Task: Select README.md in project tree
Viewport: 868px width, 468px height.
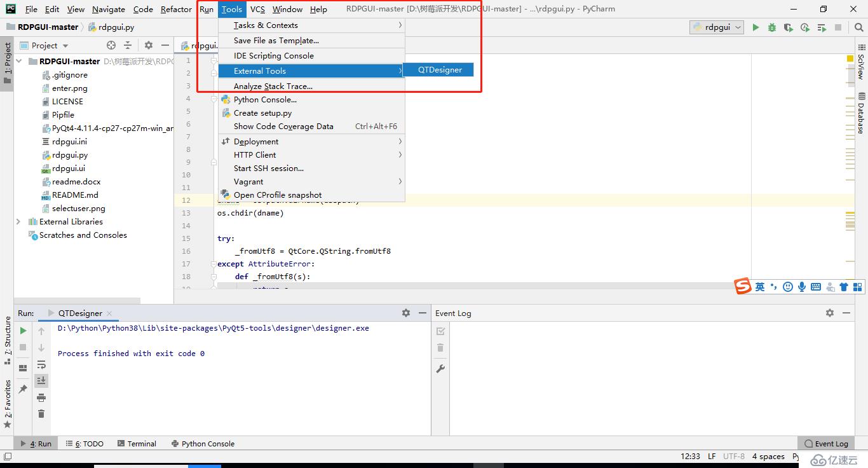Action: point(75,195)
